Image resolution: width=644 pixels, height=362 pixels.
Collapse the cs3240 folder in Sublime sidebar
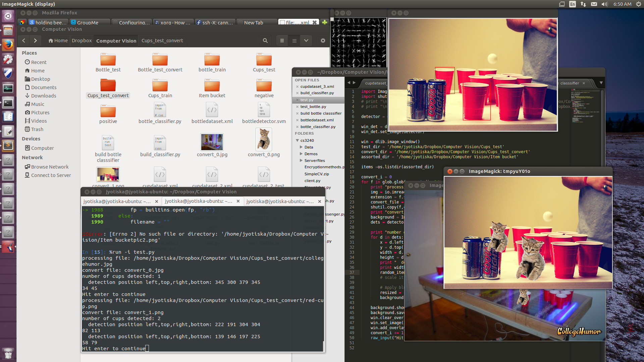[297, 140]
